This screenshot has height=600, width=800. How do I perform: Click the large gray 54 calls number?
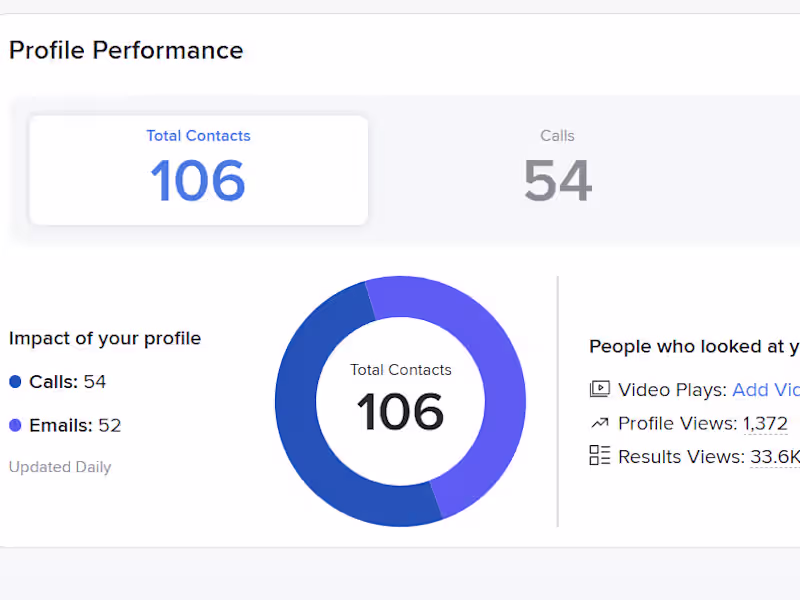click(x=557, y=181)
